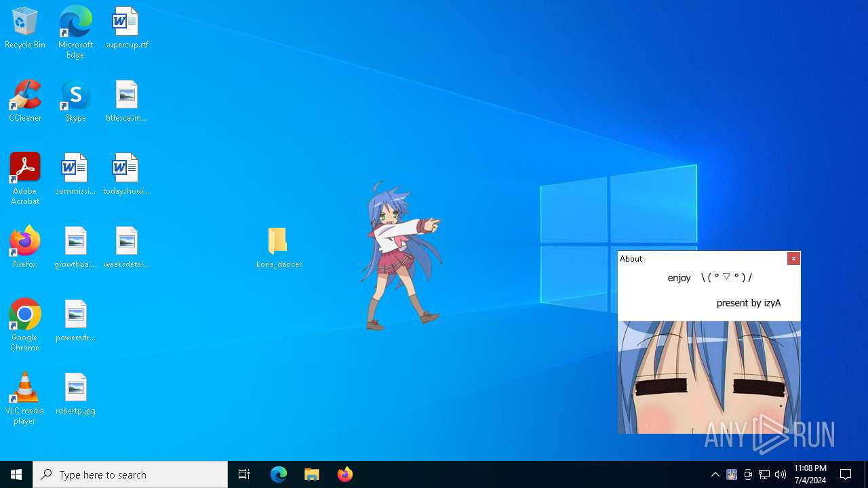
Task: Select the poweredr image file icon
Action: click(75, 321)
